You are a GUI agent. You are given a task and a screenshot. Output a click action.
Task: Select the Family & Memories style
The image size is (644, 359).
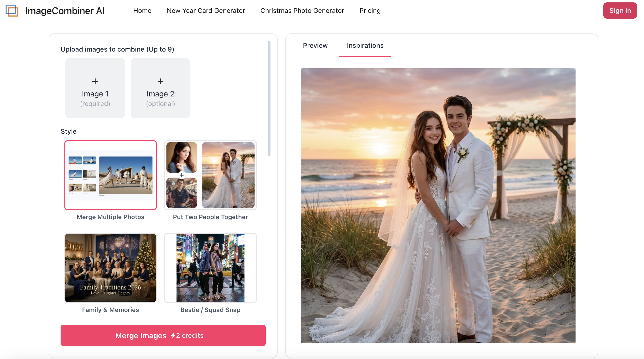[110, 268]
